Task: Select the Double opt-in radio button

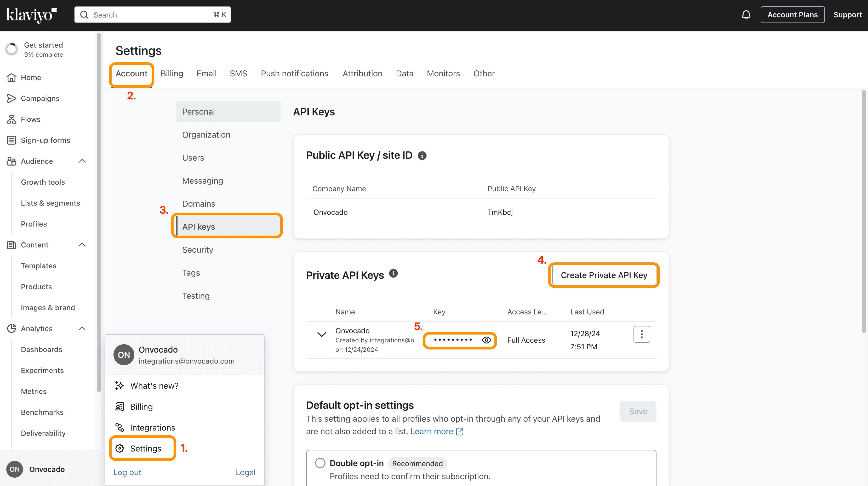Action: coord(320,463)
